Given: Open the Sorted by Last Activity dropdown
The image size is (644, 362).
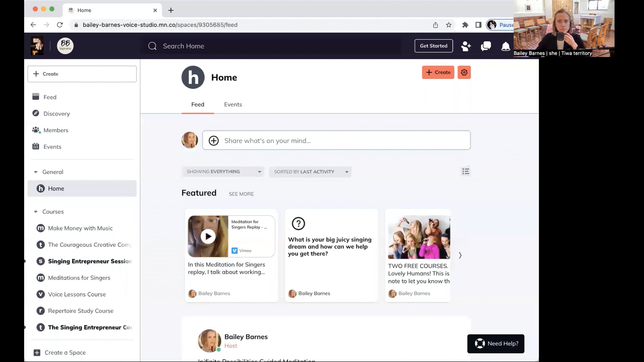Looking at the screenshot, I should pyautogui.click(x=310, y=172).
